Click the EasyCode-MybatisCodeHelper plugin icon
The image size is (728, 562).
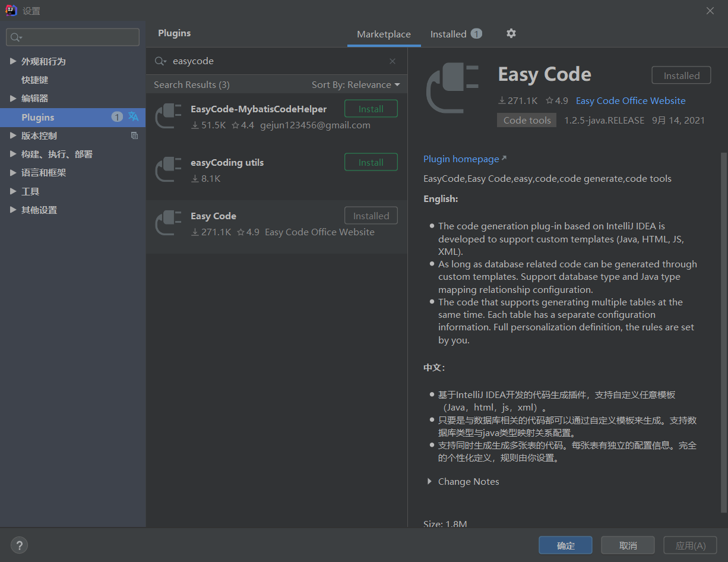[x=168, y=115]
